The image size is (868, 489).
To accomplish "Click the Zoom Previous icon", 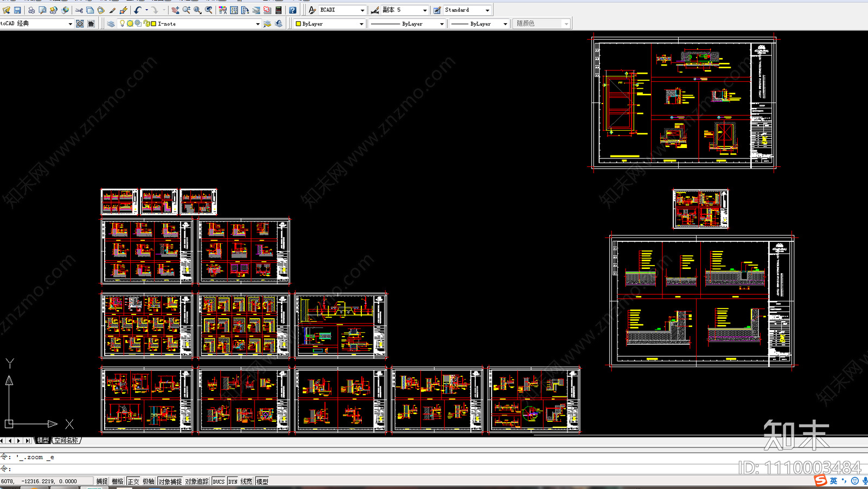I will 209,10.
